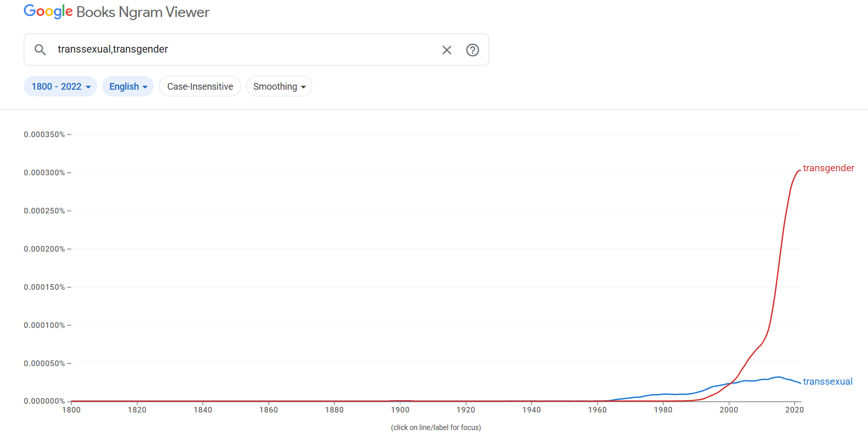This screenshot has height=445, width=868.
Task: Toggle the Case-Insensitive option
Action: 200,87
